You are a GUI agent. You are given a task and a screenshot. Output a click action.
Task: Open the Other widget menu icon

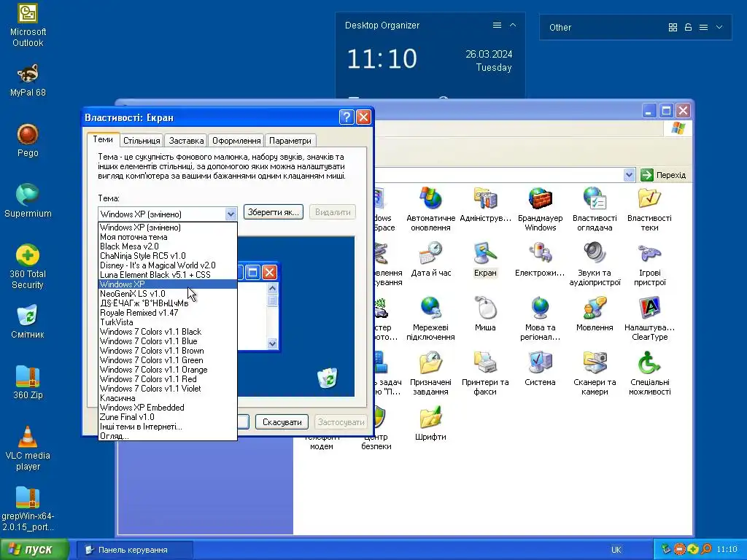pyautogui.click(x=704, y=28)
